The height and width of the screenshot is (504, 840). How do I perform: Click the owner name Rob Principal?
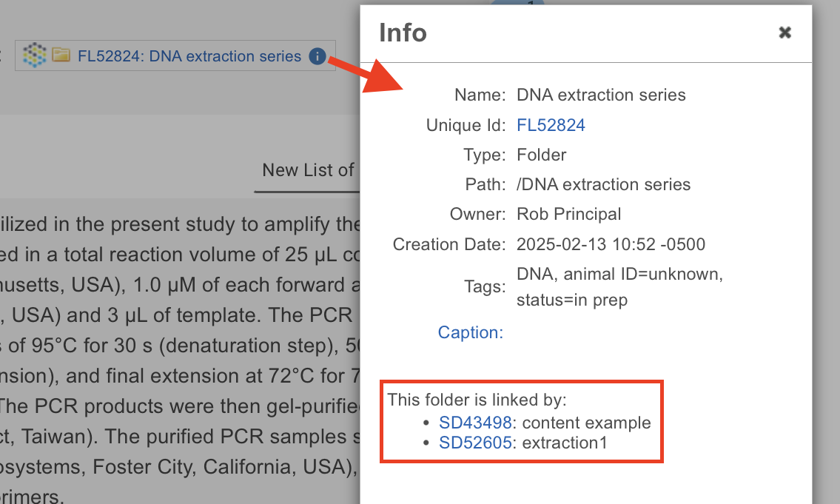pyautogui.click(x=568, y=214)
